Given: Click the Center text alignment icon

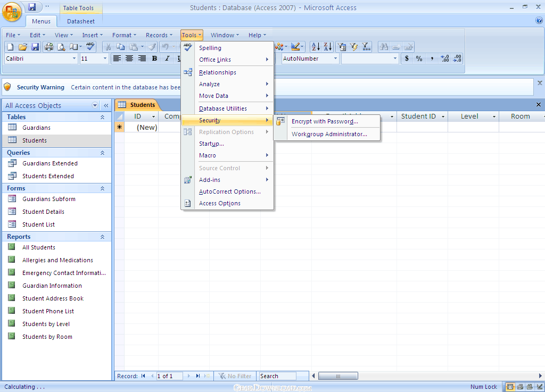Looking at the screenshot, I should tap(129, 59).
